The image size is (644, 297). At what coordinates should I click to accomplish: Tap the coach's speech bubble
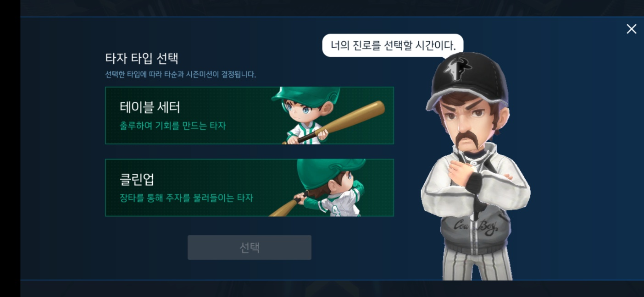click(393, 45)
